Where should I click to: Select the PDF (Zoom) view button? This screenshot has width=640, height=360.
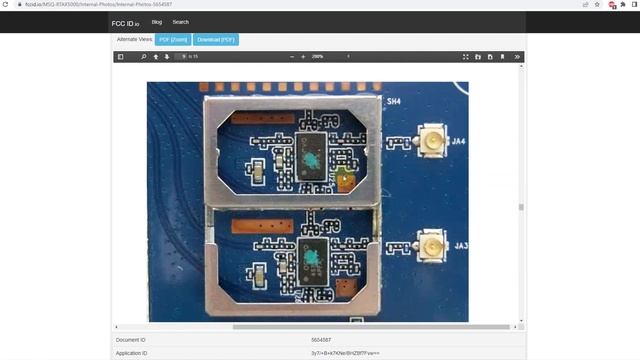click(x=173, y=40)
